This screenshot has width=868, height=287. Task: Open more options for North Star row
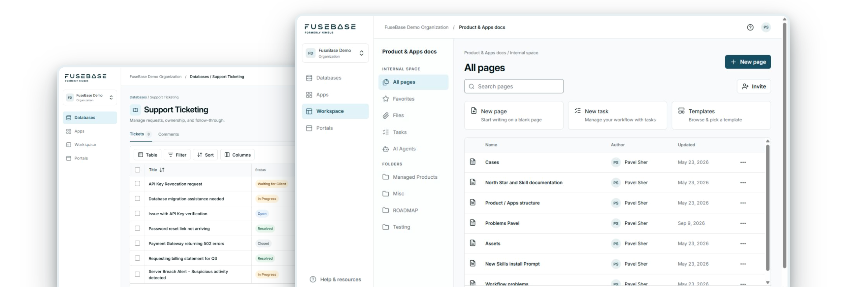pyautogui.click(x=743, y=183)
